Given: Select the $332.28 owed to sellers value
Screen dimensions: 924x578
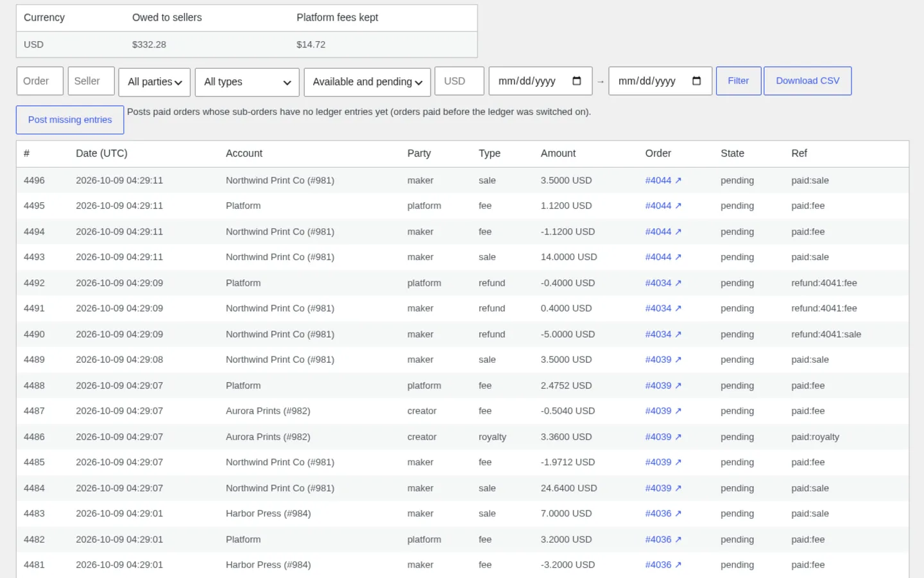Looking at the screenshot, I should (x=149, y=45).
